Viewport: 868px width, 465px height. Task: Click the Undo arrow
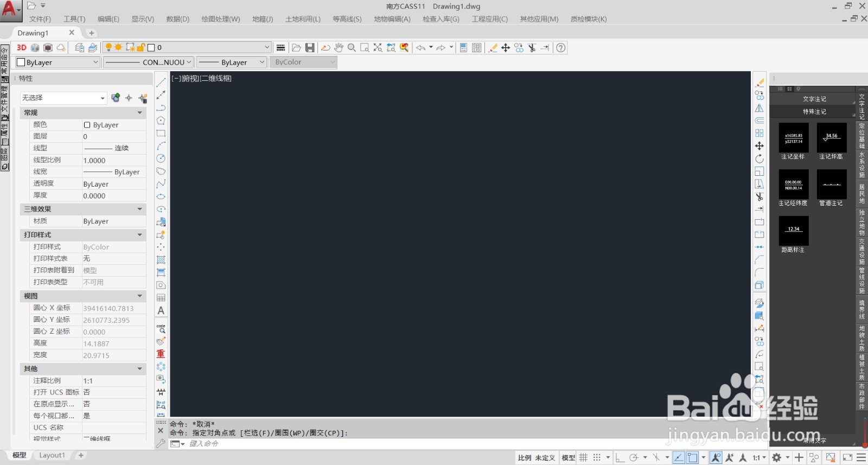coord(421,48)
